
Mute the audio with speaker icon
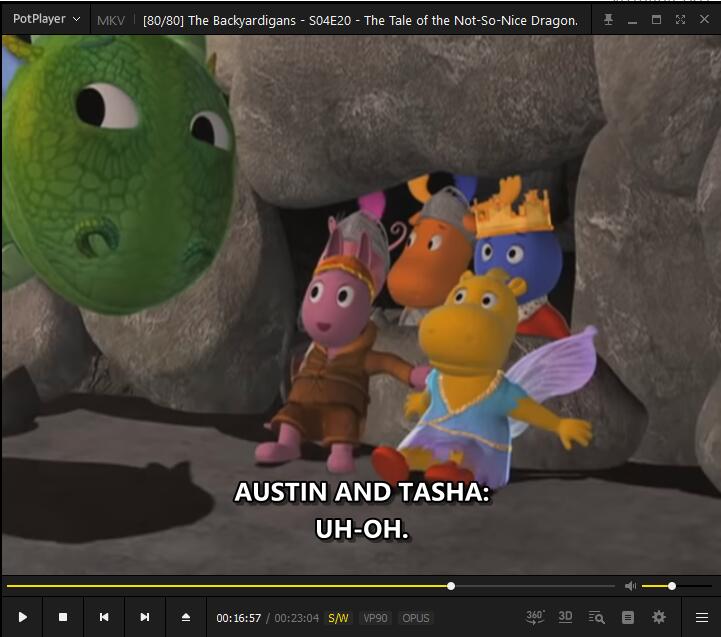coord(630,585)
